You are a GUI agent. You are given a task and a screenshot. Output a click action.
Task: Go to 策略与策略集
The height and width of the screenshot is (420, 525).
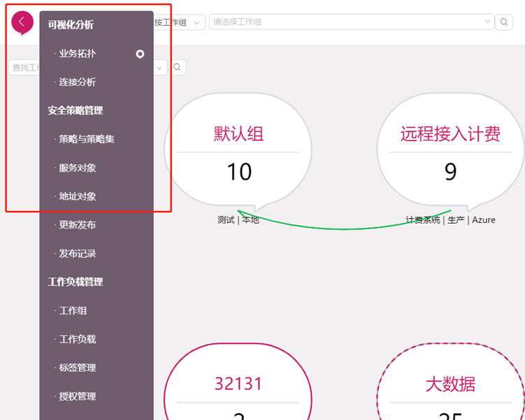click(x=87, y=139)
